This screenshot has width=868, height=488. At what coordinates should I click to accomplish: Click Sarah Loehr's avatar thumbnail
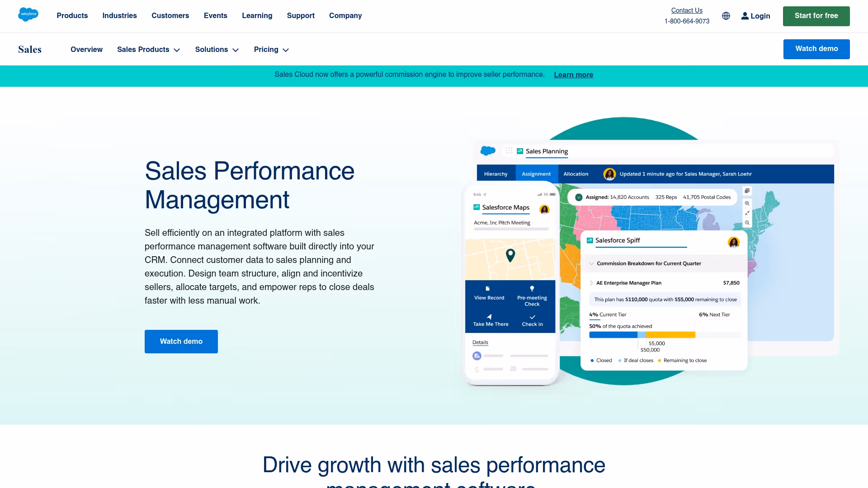(x=610, y=174)
